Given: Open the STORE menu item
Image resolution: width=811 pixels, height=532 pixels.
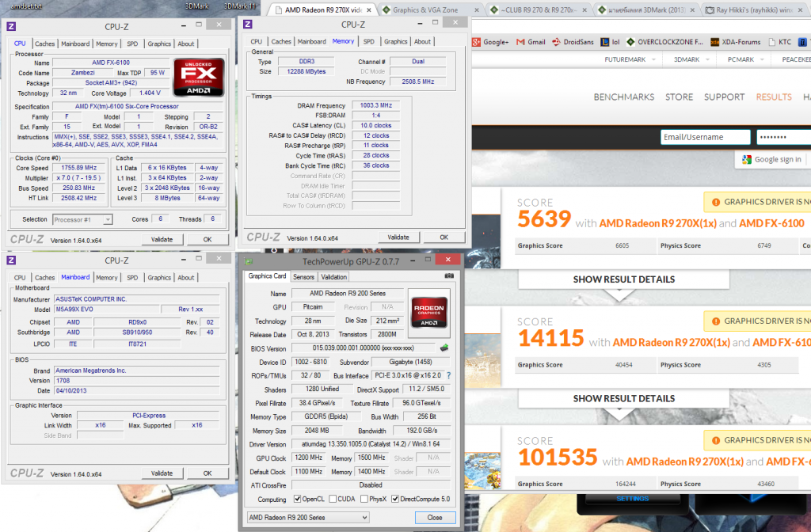Looking at the screenshot, I should 679,97.
